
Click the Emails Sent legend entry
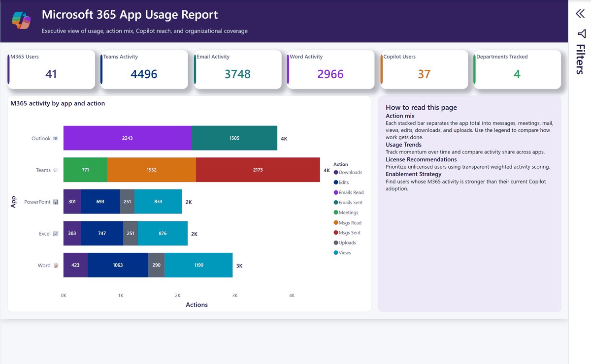coord(348,202)
